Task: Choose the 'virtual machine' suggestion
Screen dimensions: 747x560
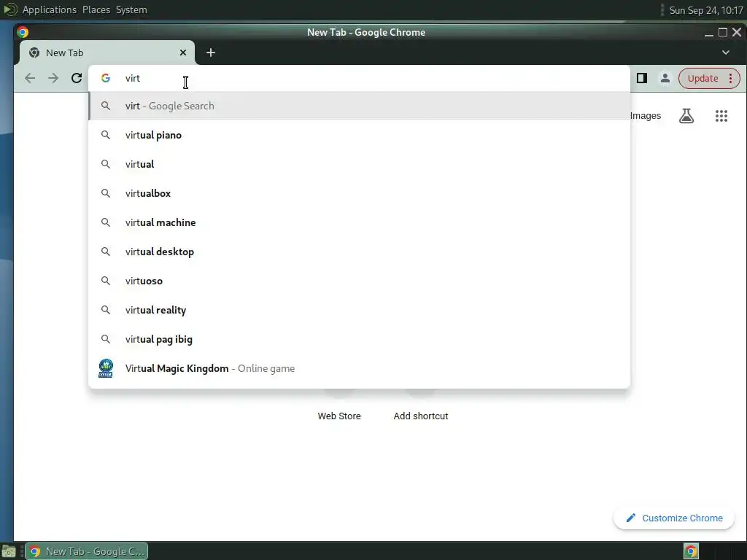Action: [359, 222]
